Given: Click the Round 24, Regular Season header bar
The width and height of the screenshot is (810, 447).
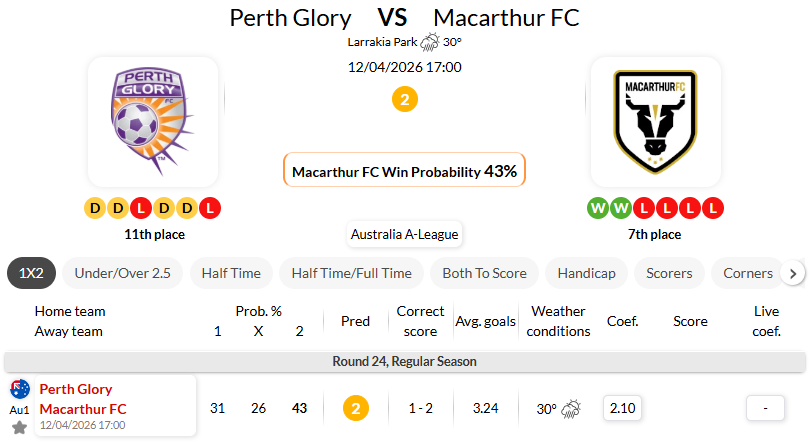Looking at the screenshot, I should coord(404,361).
